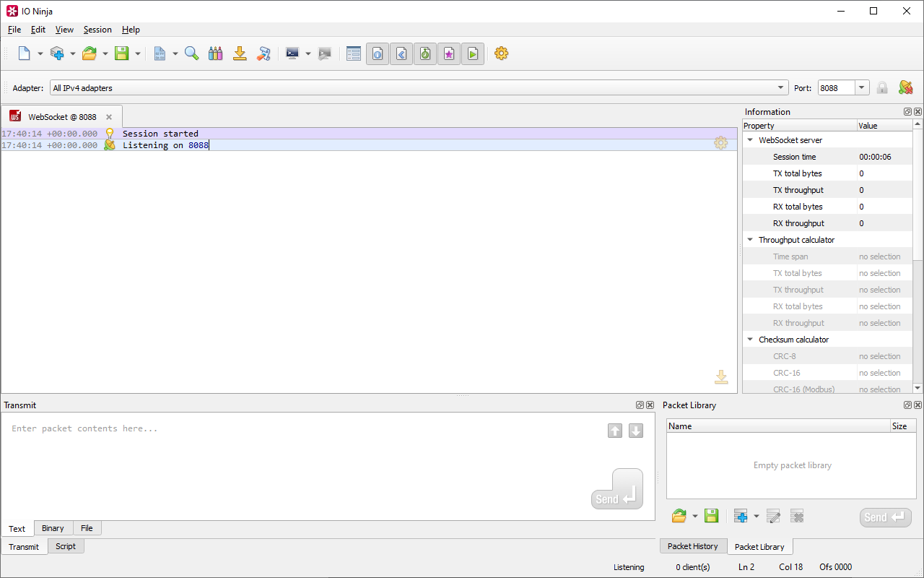
Task: Collapse the WebSocket server section
Action: pos(750,140)
